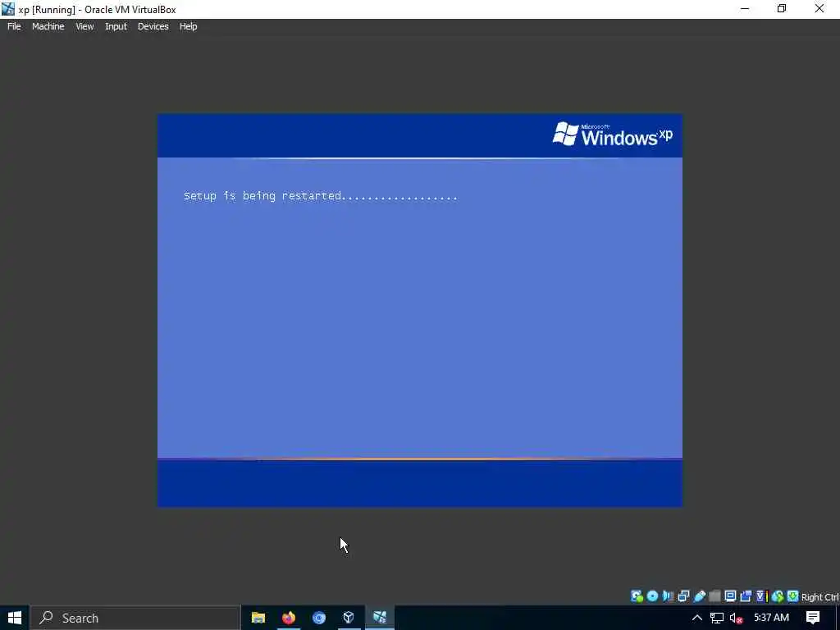Click the virtualization features V icon

click(x=761, y=596)
